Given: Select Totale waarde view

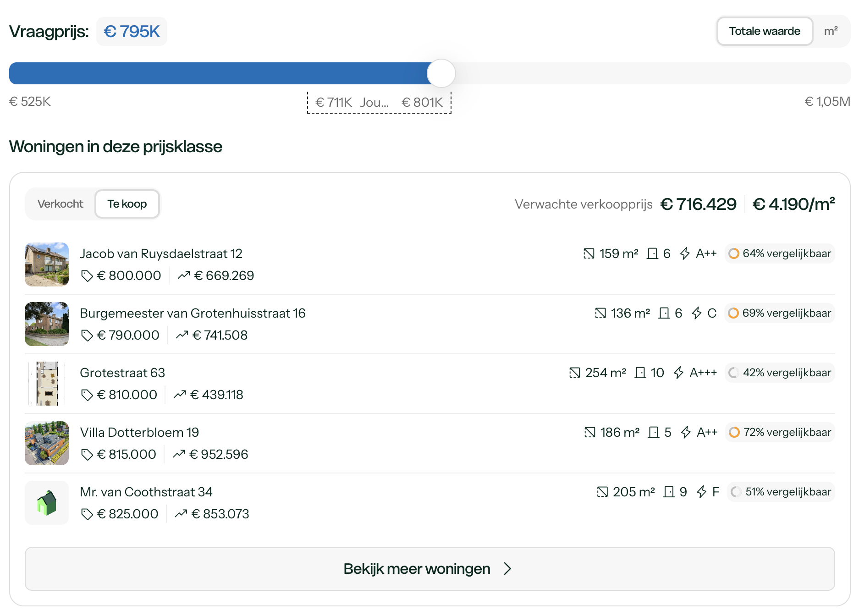Looking at the screenshot, I should [765, 31].
